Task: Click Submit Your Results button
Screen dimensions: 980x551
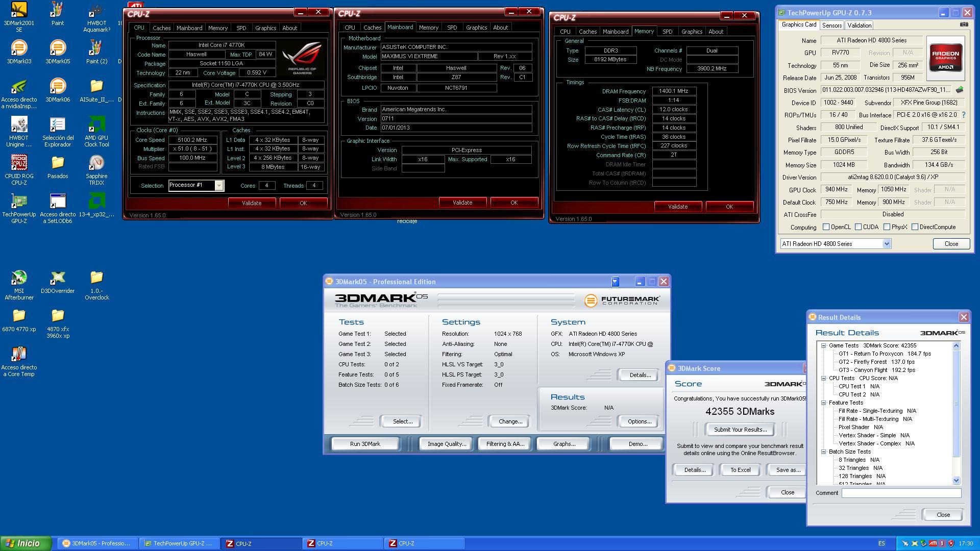Action: pyautogui.click(x=740, y=430)
